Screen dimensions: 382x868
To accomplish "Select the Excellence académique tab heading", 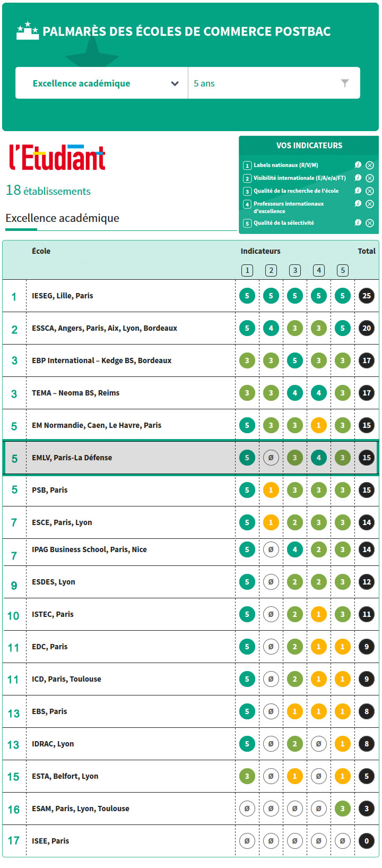I will coord(63,218).
